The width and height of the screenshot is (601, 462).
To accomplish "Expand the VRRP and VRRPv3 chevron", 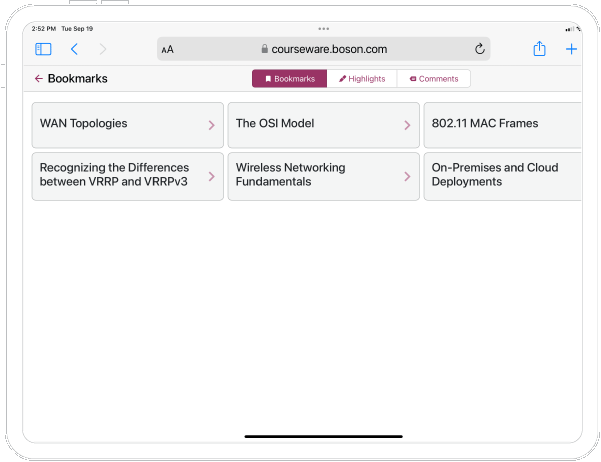I will point(211,176).
